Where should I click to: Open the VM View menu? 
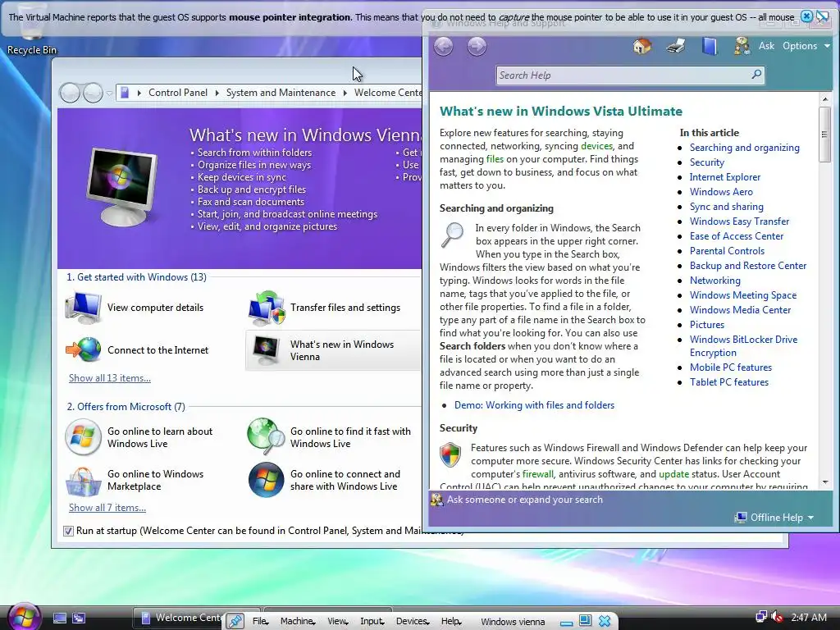(x=337, y=622)
